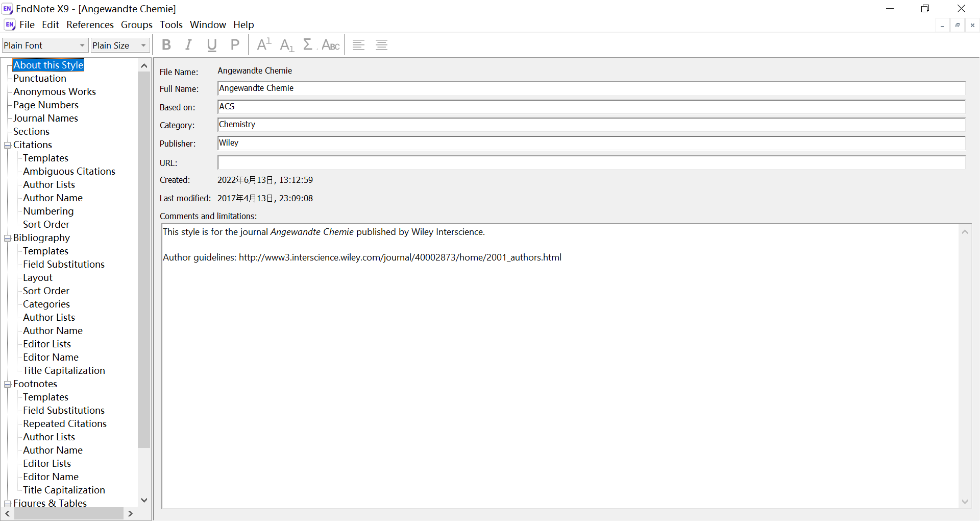
Task: Click the Based on input field
Action: 592,107
